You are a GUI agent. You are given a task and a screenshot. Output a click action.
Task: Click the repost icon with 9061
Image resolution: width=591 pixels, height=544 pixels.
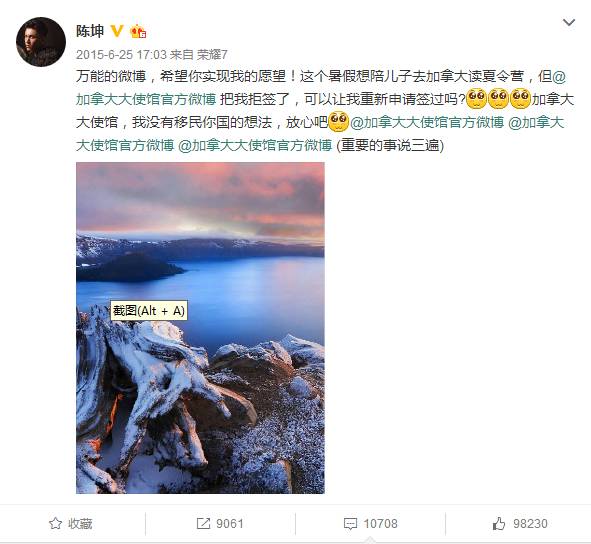(x=203, y=524)
